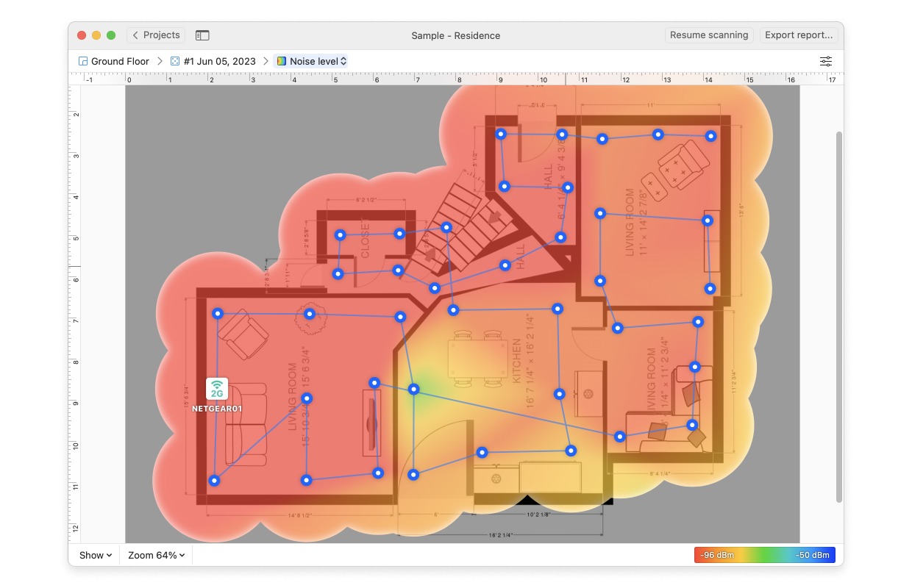Click the NETGEAR01 2G access point icon
Screen dimensions: 912x588
(x=217, y=389)
